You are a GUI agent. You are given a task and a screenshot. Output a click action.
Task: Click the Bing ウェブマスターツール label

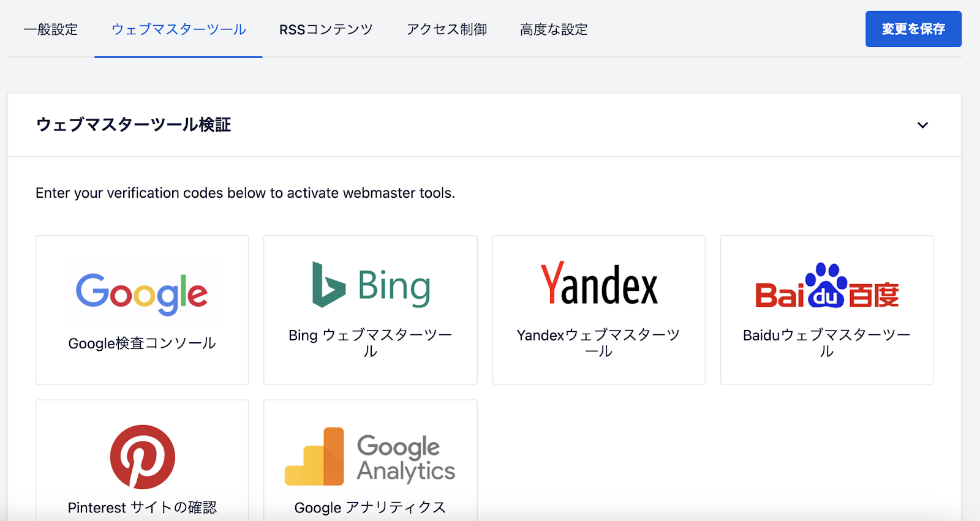point(371,343)
